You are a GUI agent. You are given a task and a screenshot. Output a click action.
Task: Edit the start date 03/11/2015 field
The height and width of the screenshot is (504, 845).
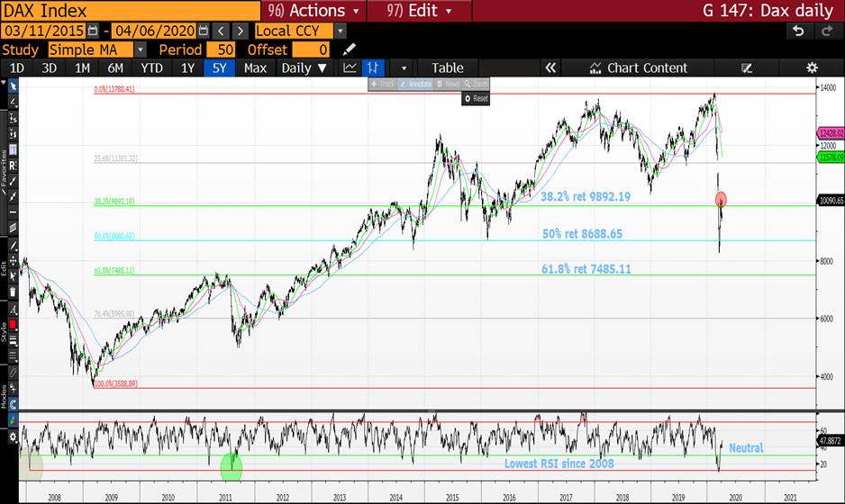[x=44, y=31]
